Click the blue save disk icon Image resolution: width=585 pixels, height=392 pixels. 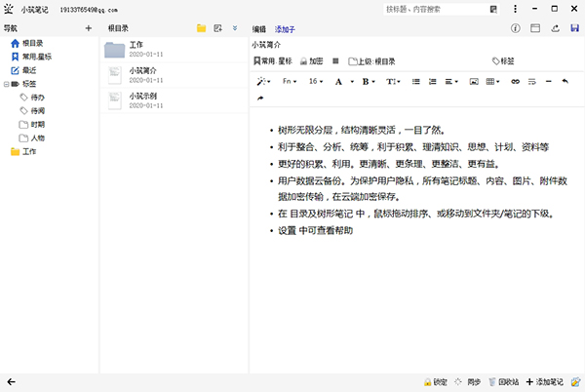point(575,29)
